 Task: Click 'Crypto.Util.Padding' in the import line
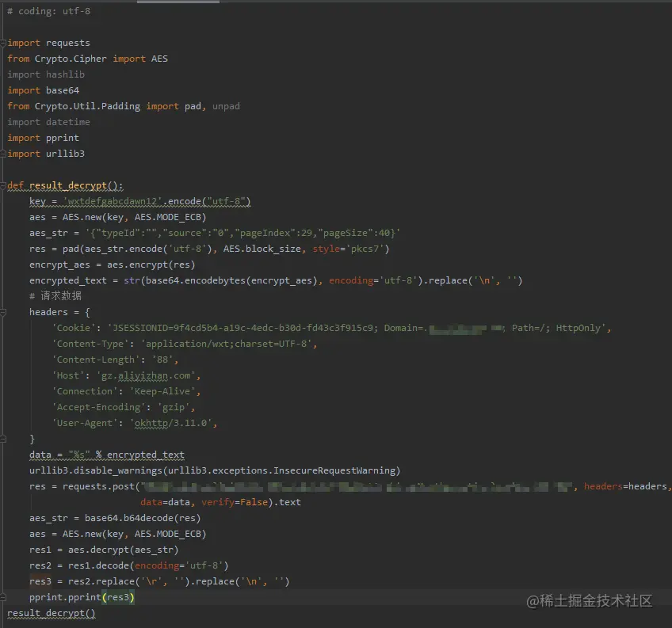pyautogui.click(x=87, y=106)
